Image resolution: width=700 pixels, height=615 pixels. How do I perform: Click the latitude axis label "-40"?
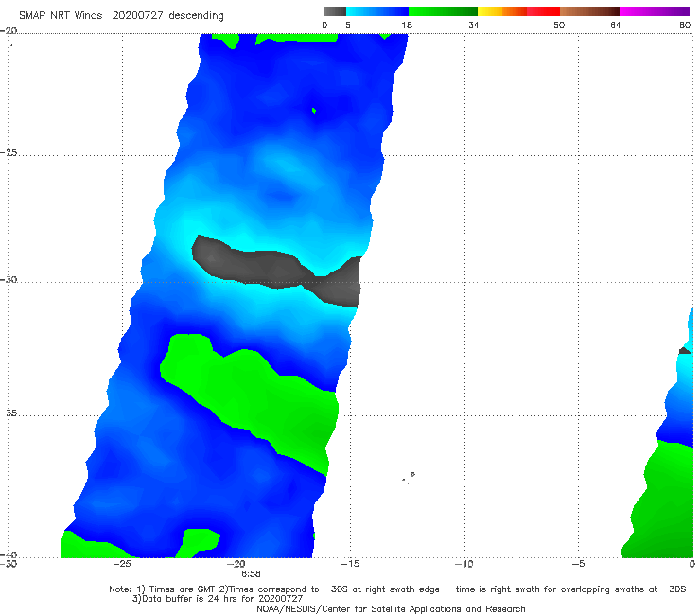pos(9,554)
